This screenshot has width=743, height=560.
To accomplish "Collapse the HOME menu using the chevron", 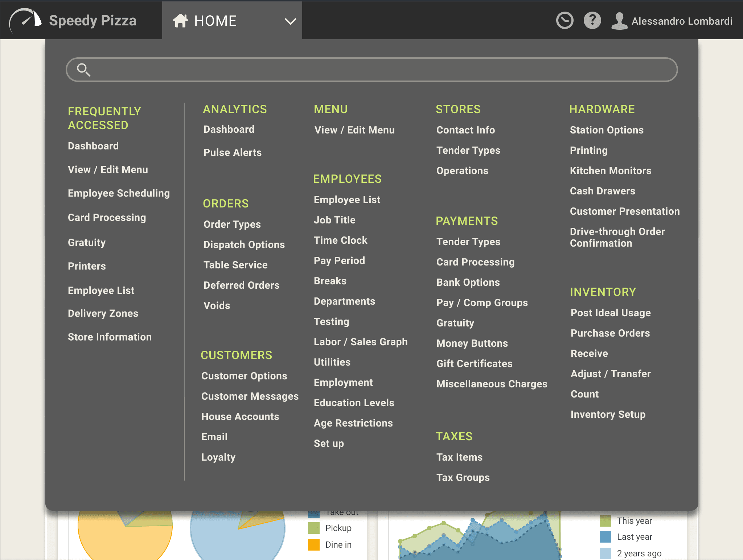I will pos(290,21).
